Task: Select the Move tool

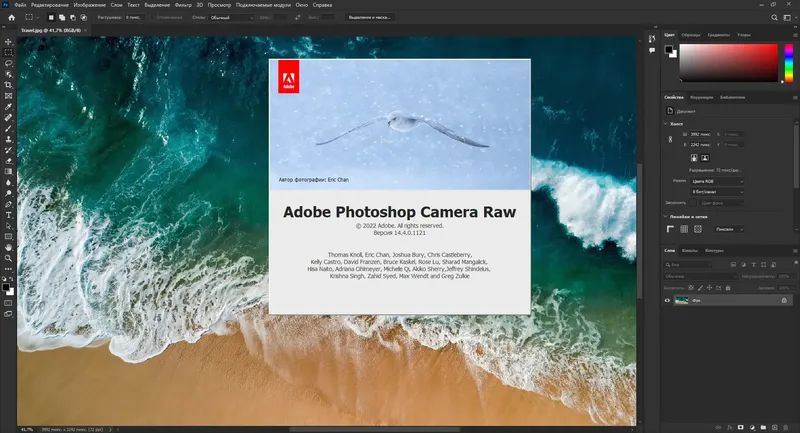Action: 8,41
